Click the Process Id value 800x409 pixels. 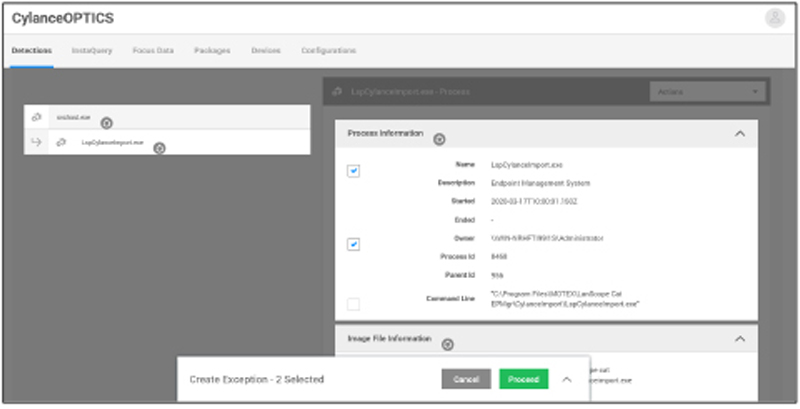(498, 257)
